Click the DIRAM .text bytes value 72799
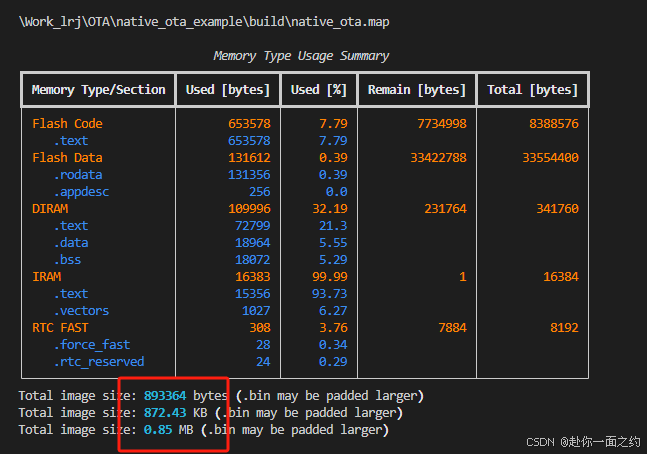647x454 pixels. point(253,226)
